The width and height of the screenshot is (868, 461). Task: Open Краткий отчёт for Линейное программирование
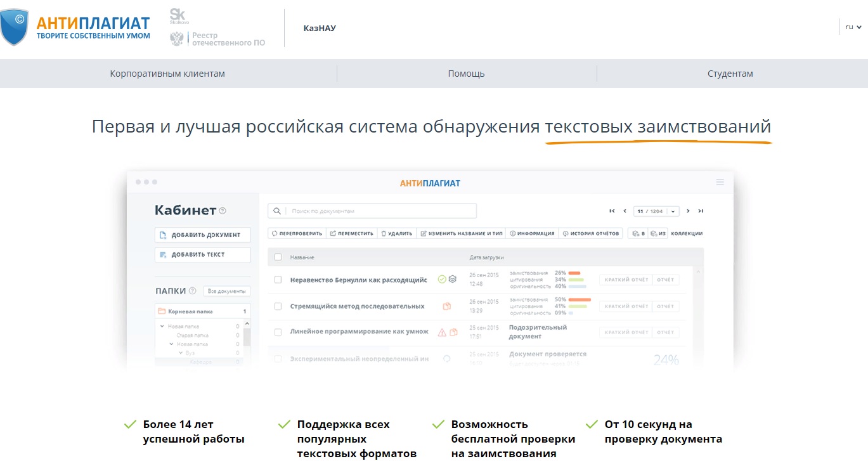(626, 332)
